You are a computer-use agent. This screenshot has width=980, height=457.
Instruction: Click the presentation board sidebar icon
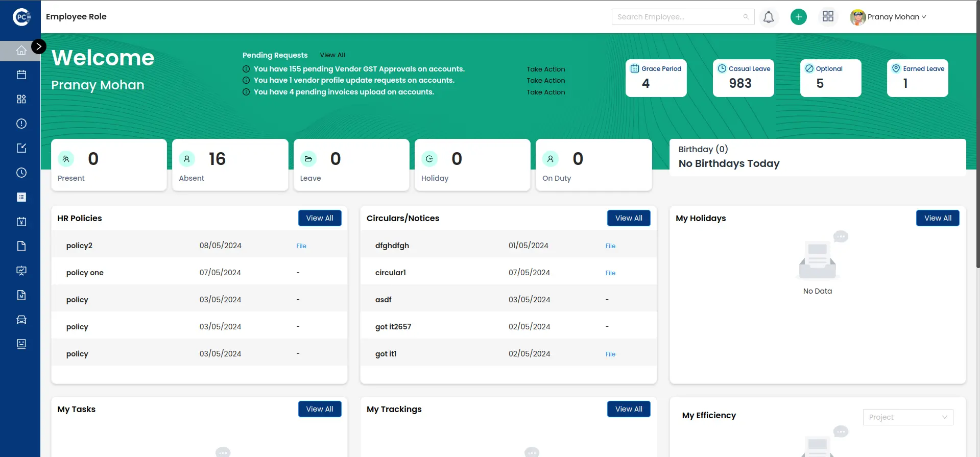[21, 271]
